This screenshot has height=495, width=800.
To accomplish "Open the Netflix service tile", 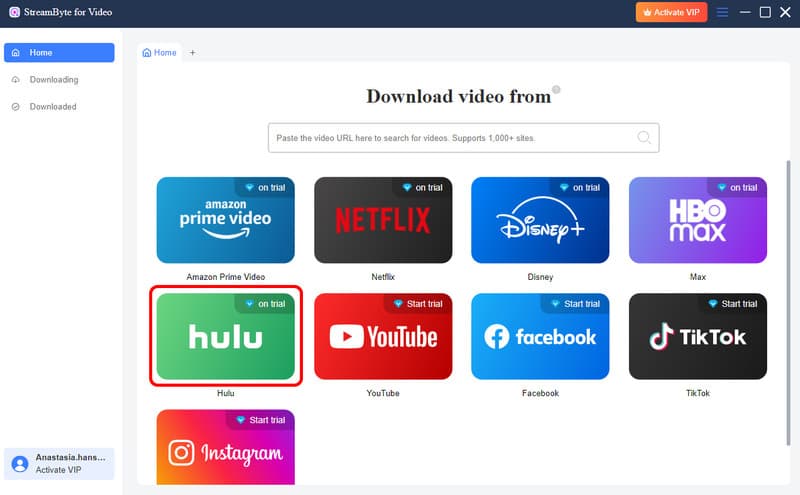I will pos(383,220).
